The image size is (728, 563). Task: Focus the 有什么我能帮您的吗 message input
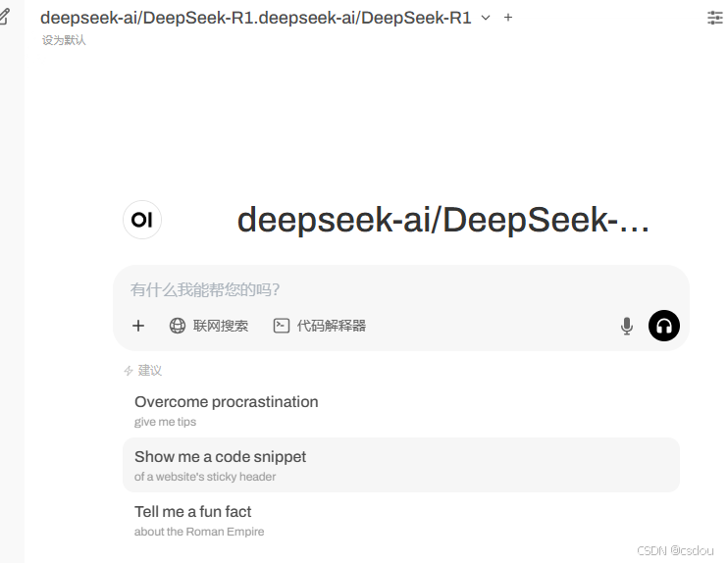tap(401, 289)
